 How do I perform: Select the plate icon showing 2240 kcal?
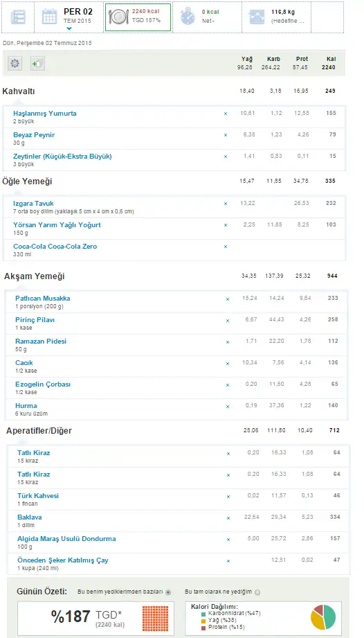(118, 17)
